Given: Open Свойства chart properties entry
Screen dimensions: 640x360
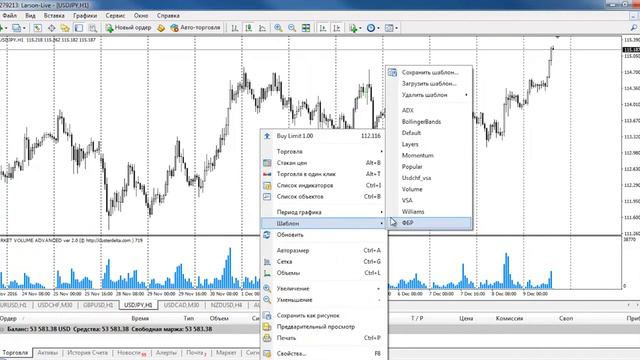Looking at the screenshot, I should [x=324, y=353].
